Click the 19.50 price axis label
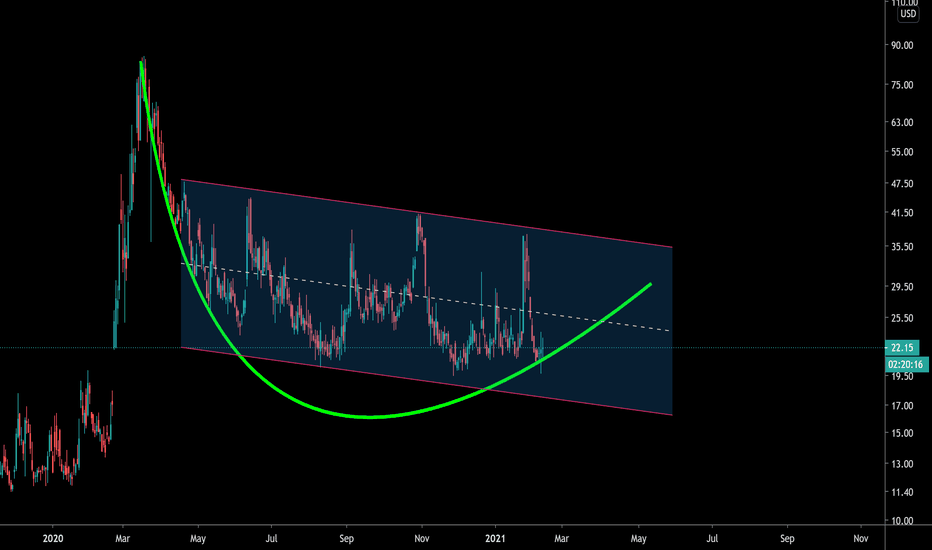 902,376
